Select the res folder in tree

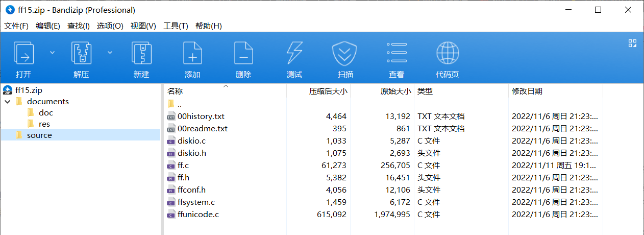(44, 124)
